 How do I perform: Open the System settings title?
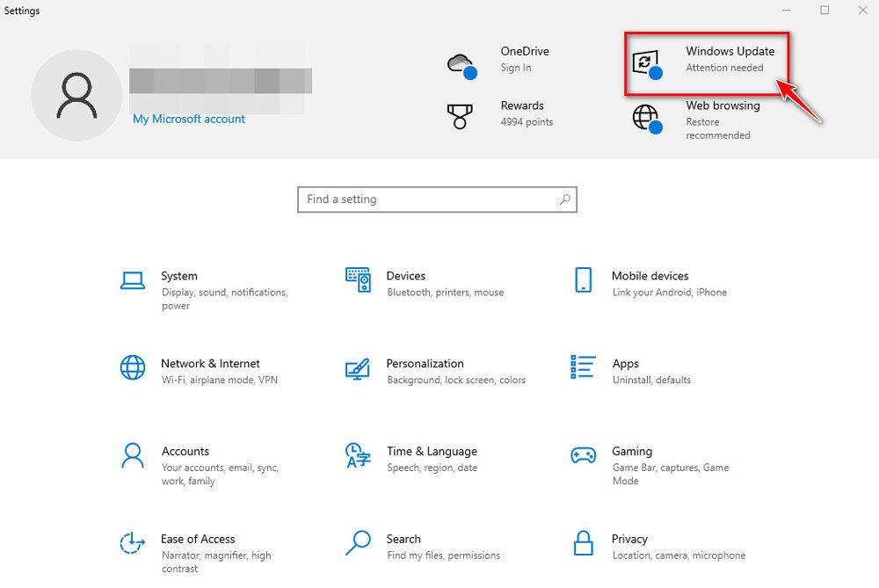tap(178, 276)
